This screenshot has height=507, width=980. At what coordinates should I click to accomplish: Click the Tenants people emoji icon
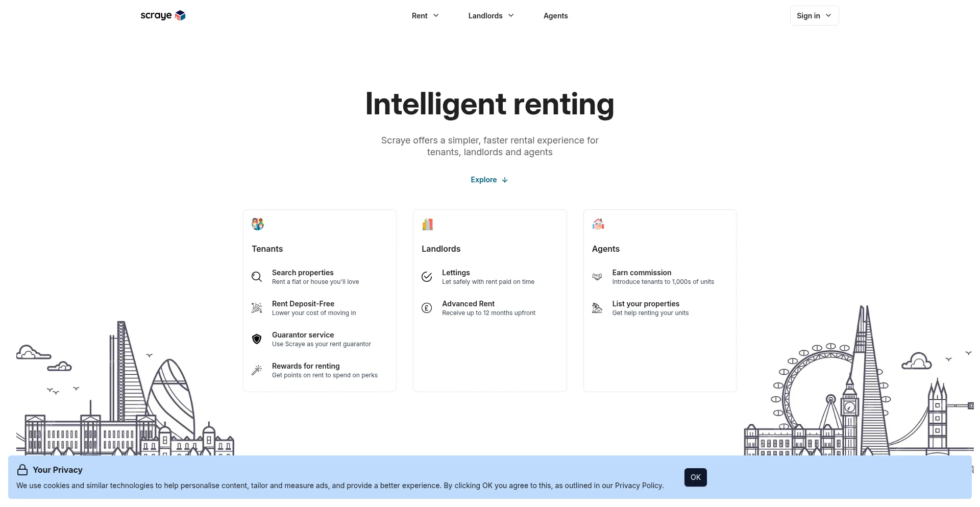point(258,224)
